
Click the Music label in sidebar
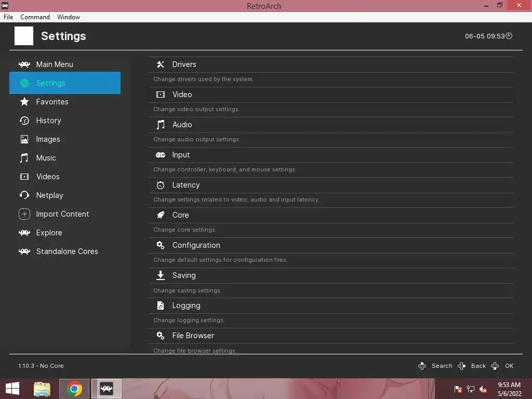click(x=46, y=158)
